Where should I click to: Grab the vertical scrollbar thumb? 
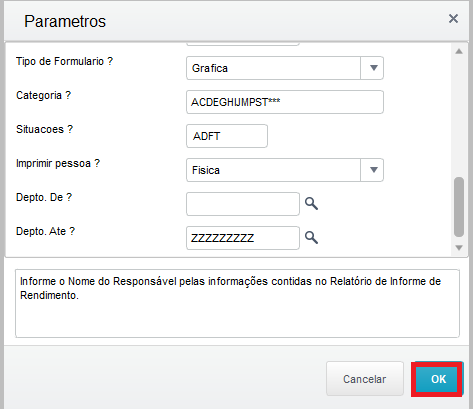[459, 207]
